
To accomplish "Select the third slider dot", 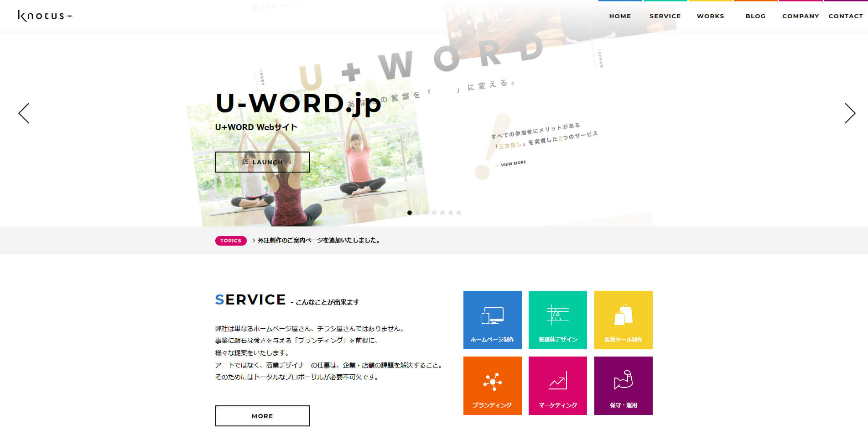I will (x=426, y=213).
